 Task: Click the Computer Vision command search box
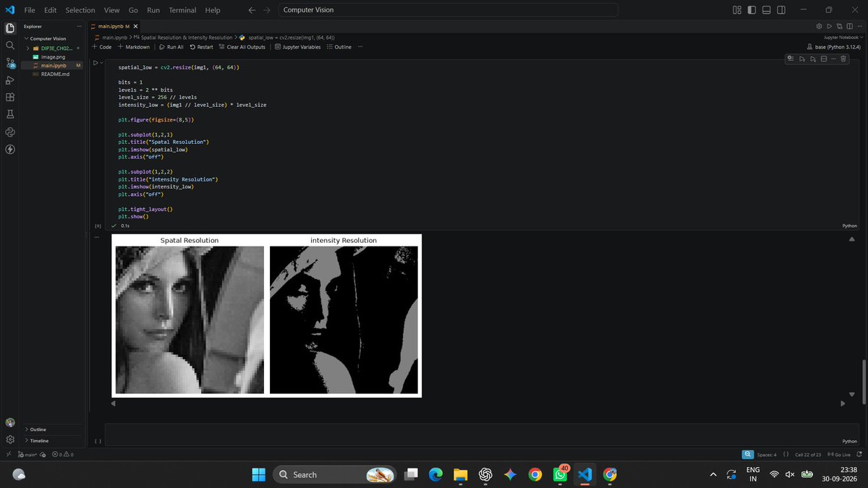[x=448, y=10]
